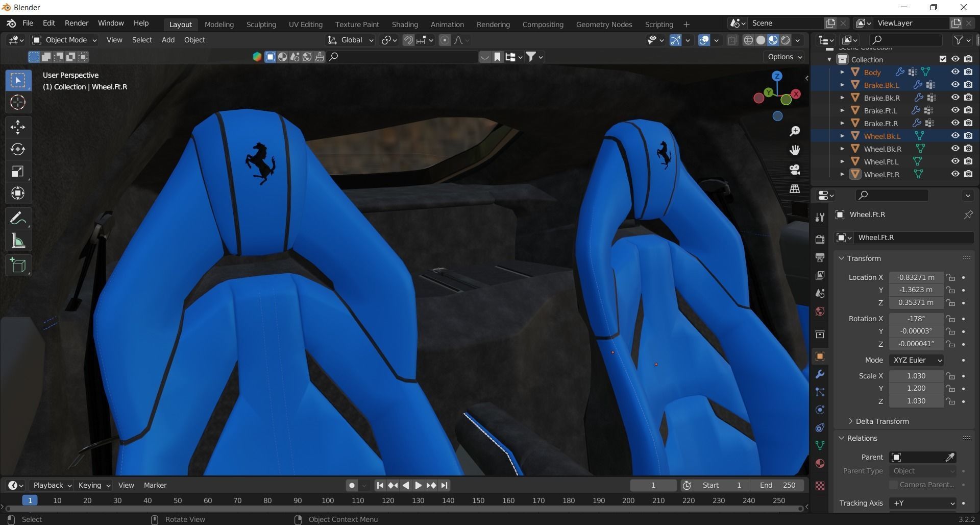980x525 pixels.
Task: Open the Material properties tab
Action: (x=820, y=464)
